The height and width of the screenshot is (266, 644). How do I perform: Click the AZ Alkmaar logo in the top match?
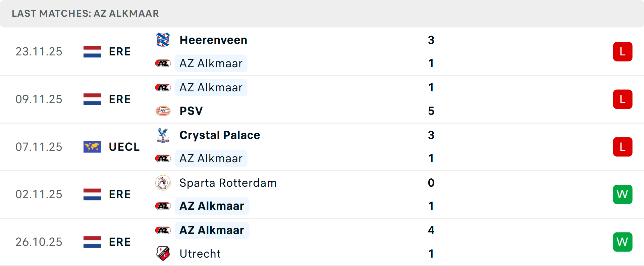click(163, 63)
